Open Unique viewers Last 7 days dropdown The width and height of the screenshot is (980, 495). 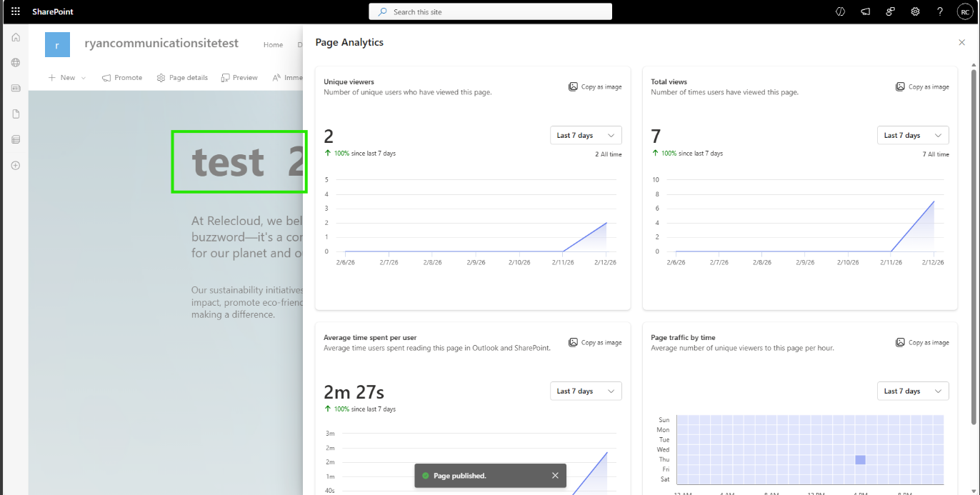point(586,135)
